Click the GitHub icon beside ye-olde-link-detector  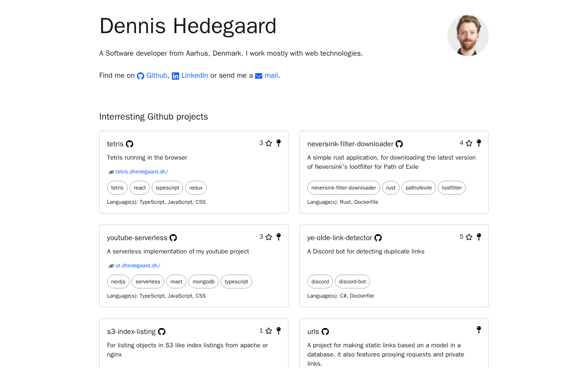(x=378, y=238)
